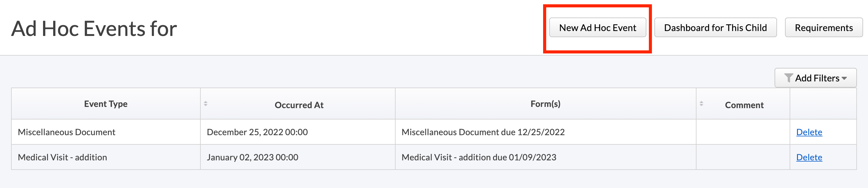Viewport: 868px width, 188px height.
Task: Open the Add Filters menu label
Action: [x=817, y=78]
